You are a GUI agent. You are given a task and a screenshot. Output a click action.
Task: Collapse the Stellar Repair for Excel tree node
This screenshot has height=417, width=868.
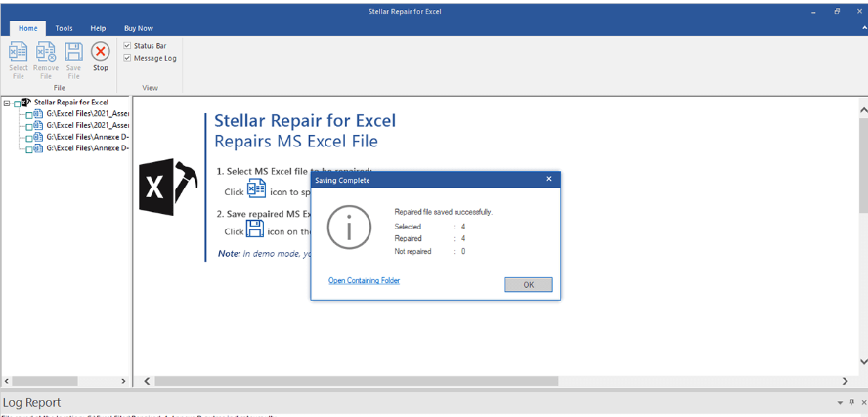coord(7,103)
